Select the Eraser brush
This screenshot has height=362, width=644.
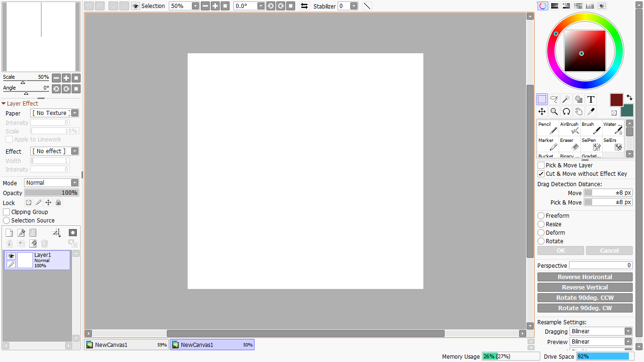coord(569,144)
